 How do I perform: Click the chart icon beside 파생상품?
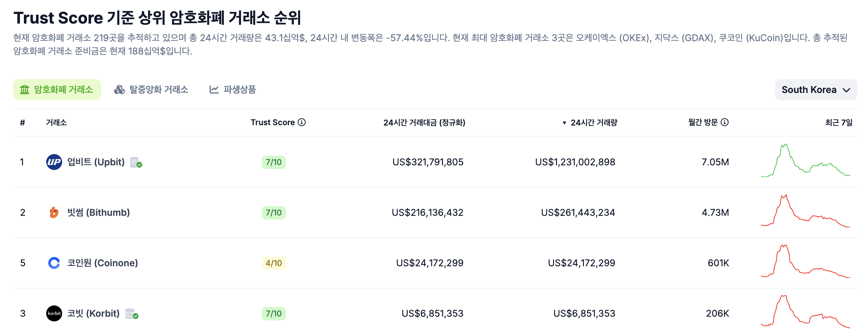tap(214, 90)
